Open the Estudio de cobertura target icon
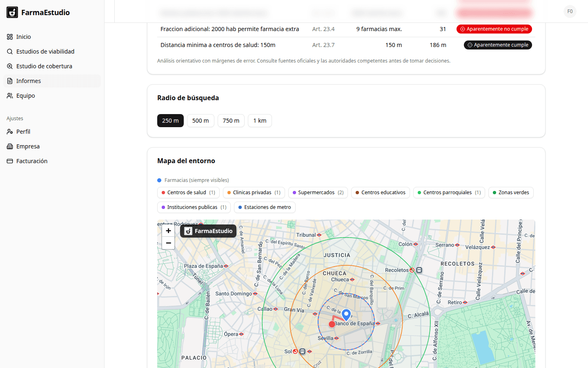Screen dimensions: 588x368 [x=9, y=66]
